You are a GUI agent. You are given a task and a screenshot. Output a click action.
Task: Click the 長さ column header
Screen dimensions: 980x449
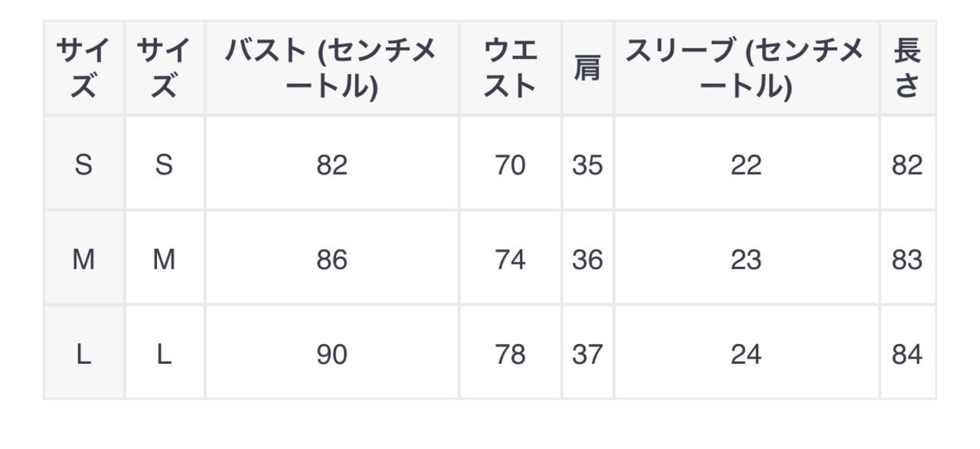click(x=907, y=69)
